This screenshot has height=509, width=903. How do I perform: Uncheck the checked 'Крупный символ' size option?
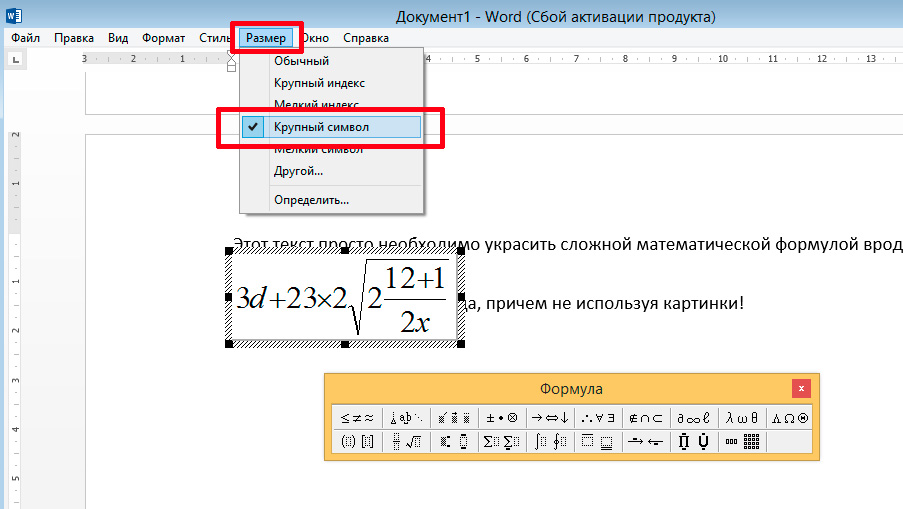coord(321,127)
